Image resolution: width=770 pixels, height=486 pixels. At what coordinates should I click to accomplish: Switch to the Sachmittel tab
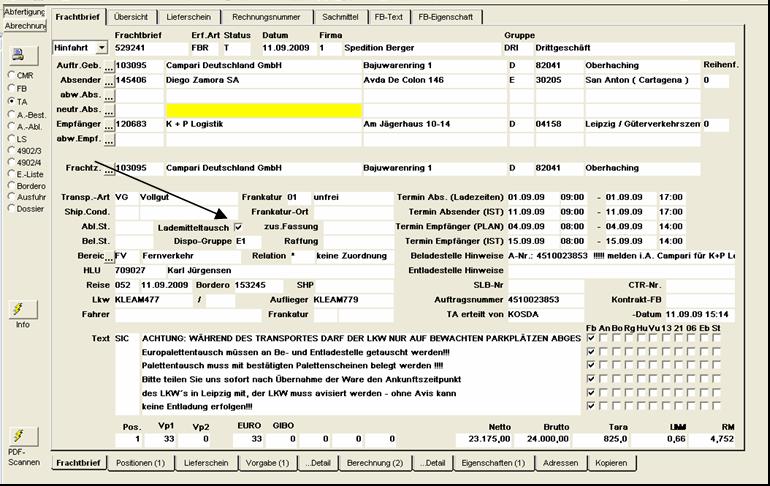340,17
